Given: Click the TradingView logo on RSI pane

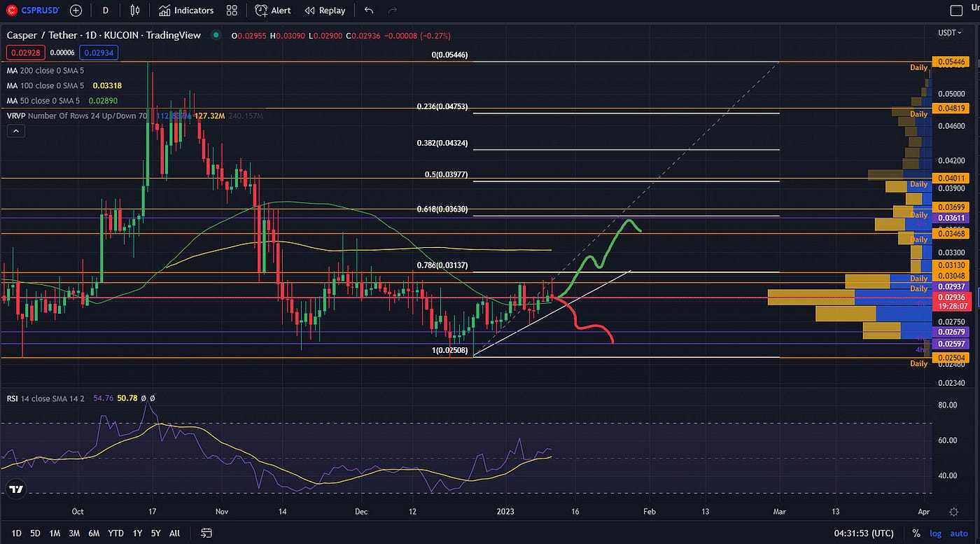Looking at the screenshot, I should 16,489.
